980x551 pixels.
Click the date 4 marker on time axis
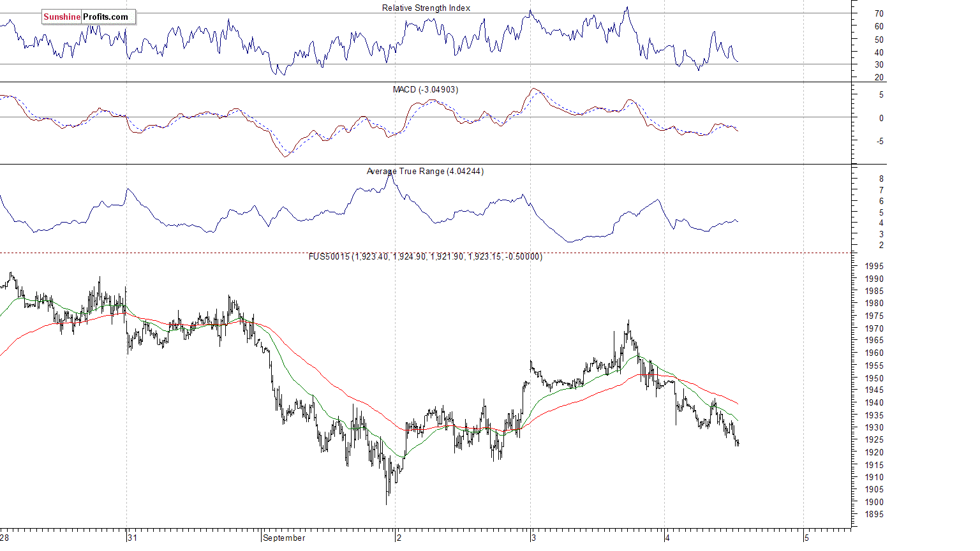(x=667, y=538)
